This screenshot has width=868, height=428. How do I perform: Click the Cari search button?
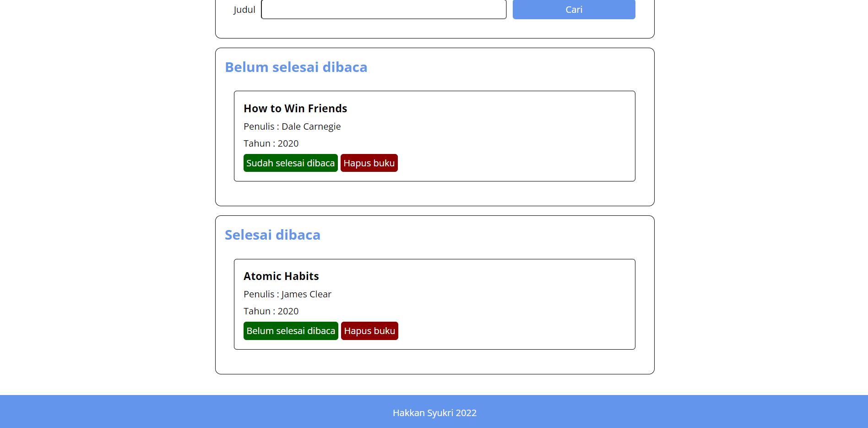[574, 9]
